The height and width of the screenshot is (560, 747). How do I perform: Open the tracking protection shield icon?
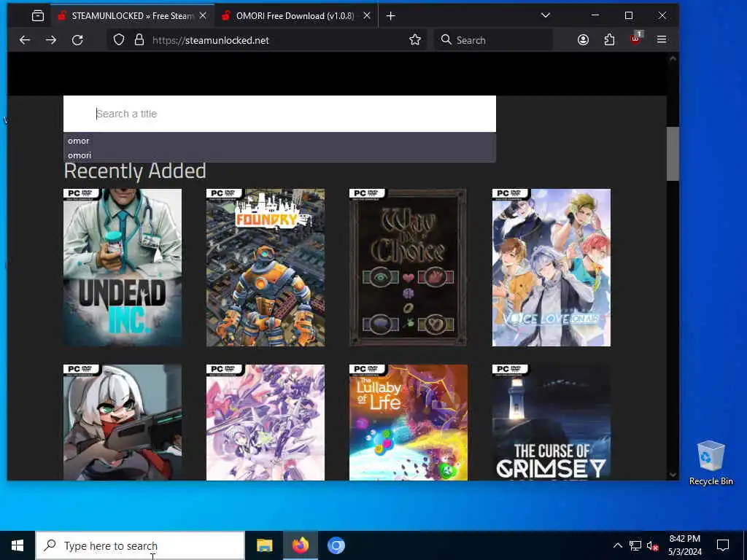tap(119, 40)
